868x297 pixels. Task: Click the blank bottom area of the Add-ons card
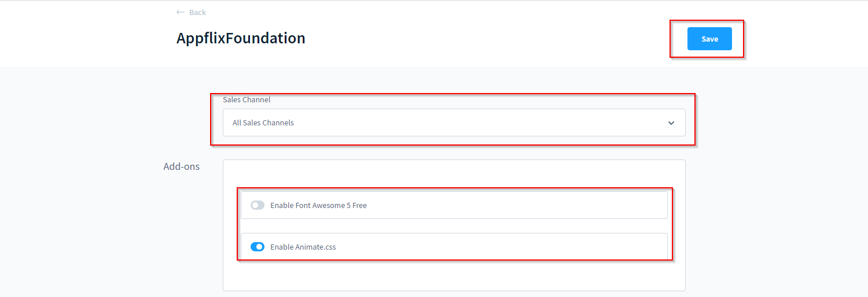pyautogui.click(x=454, y=276)
